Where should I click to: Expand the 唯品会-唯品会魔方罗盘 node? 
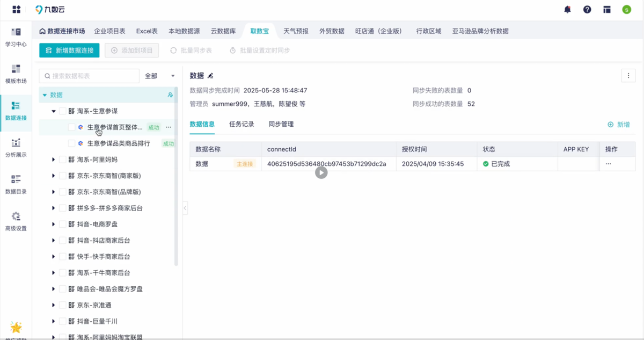coord(54,288)
